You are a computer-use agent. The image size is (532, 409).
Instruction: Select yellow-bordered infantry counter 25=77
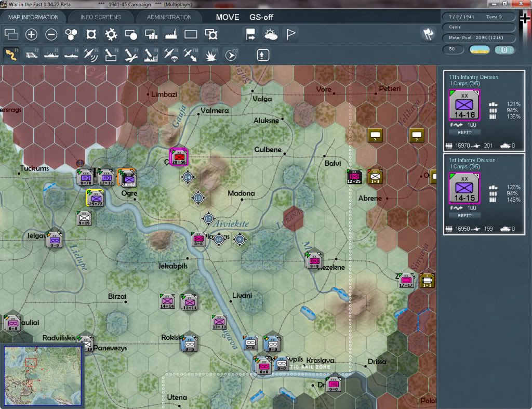[96, 198]
